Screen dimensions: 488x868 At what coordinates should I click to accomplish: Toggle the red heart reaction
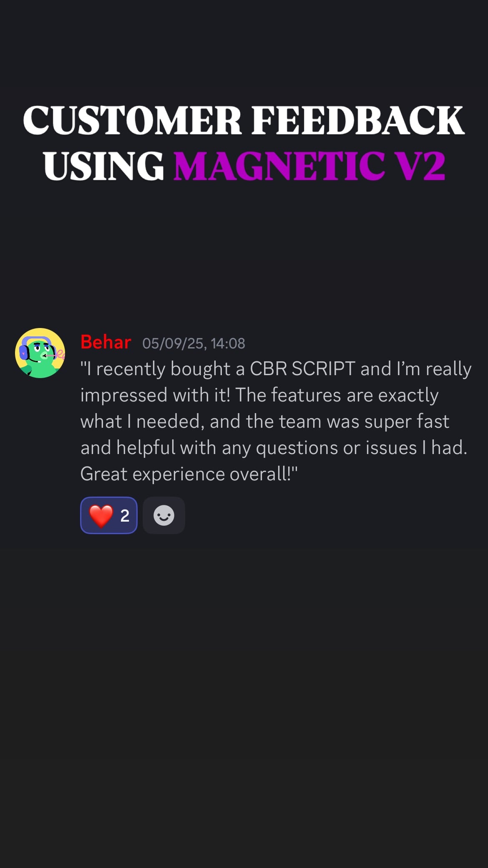(x=109, y=515)
